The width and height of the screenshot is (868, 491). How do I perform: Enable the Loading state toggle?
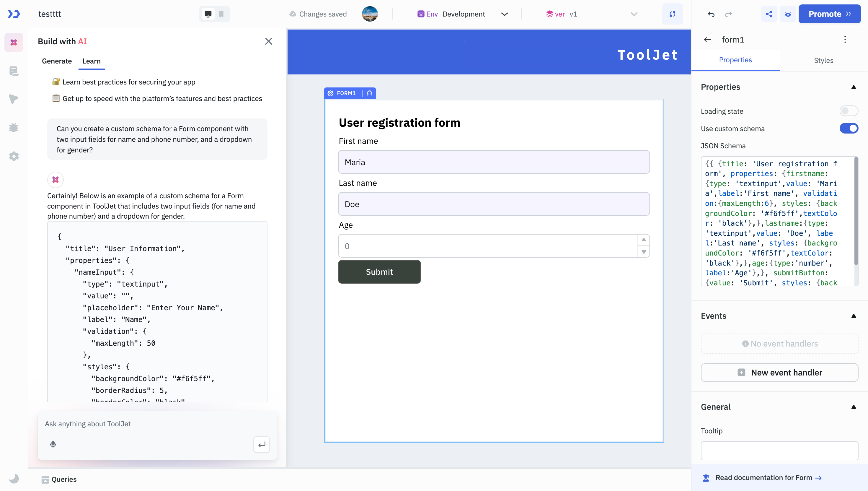pyautogui.click(x=849, y=111)
